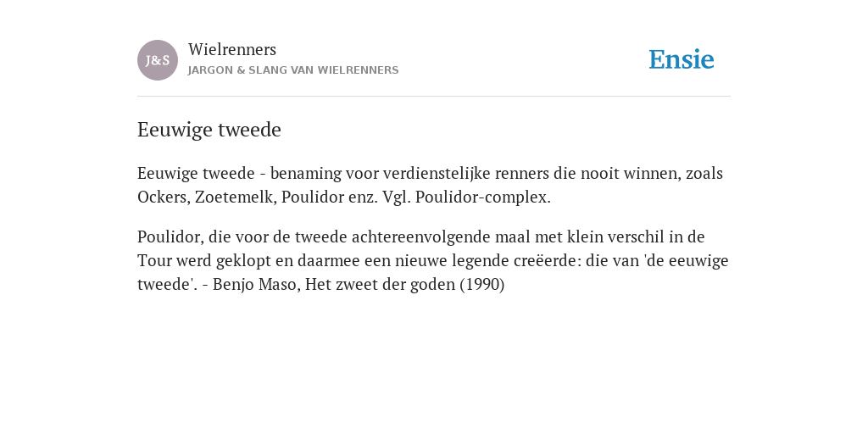
Task: Click the word creëerde in the quote paragraph
Action: 548,261
